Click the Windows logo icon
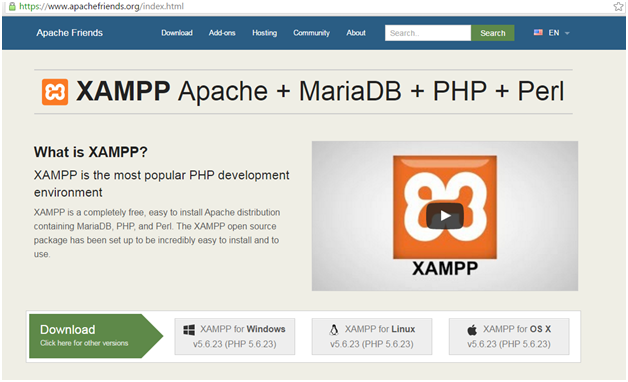Image resolution: width=628 pixels, height=382 pixels. [189, 330]
